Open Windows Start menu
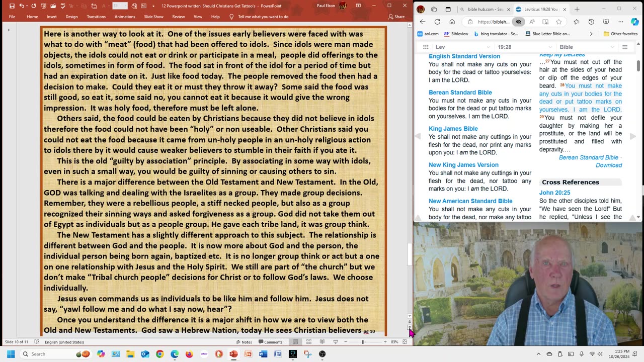The height and width of the screenshot is (362, 644). click(x=11, y=354)
